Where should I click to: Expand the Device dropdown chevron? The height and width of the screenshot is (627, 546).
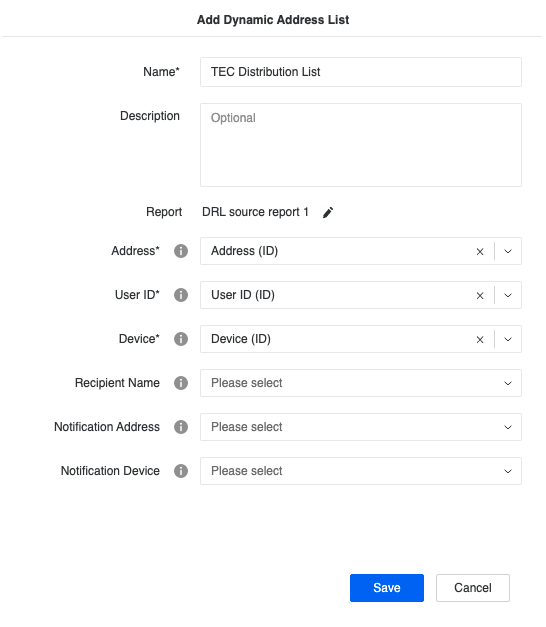(508, 339)
